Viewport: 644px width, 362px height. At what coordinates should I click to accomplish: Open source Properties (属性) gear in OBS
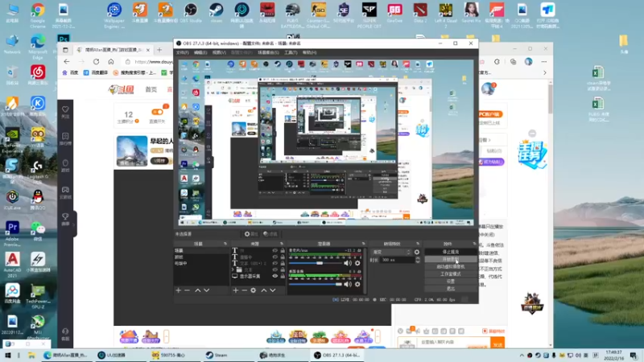coord(251,234)
